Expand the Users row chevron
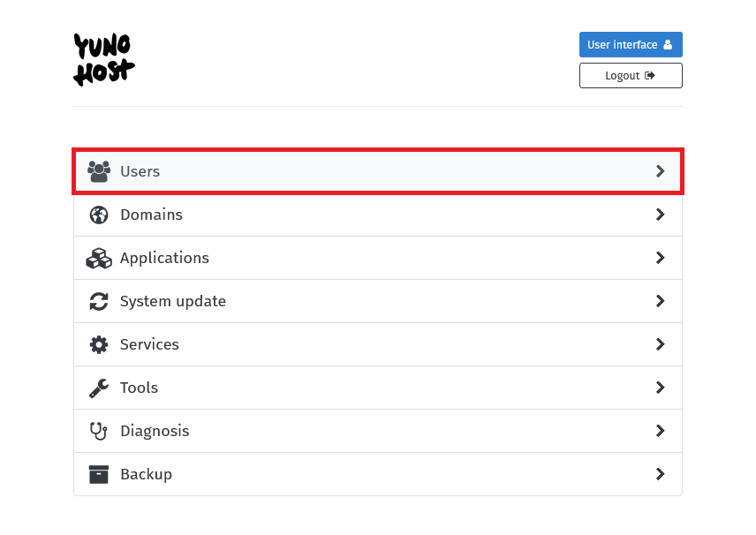Image resolution: width=756 pixels, height=535 pixels. [661, 171]
